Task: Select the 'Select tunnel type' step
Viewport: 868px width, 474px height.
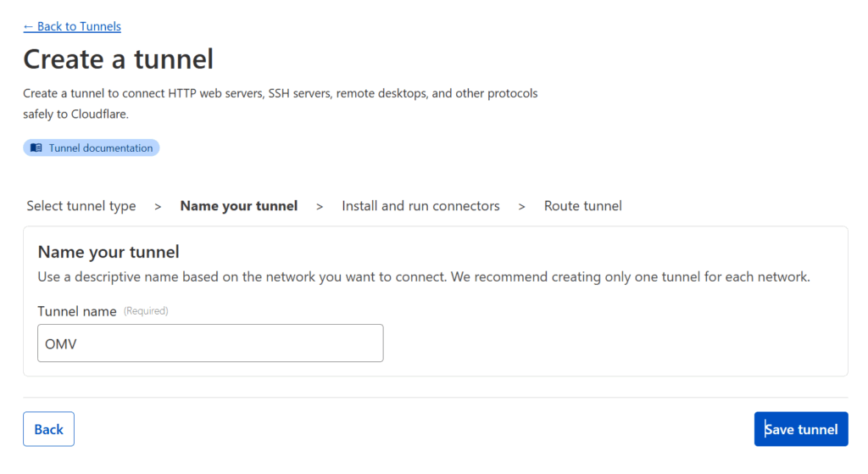Action: click(81, 206)
